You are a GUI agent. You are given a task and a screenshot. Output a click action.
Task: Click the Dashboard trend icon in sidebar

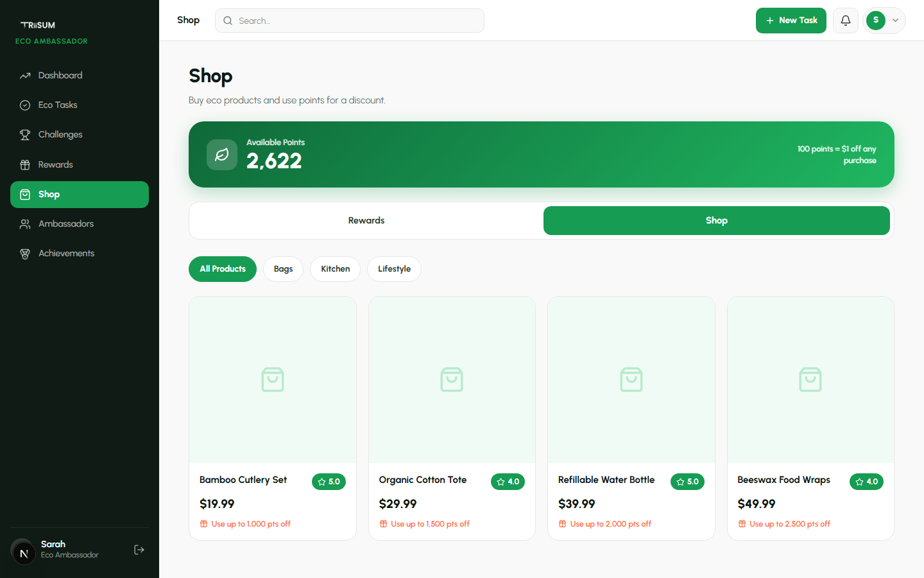click(x=25, y=76)
